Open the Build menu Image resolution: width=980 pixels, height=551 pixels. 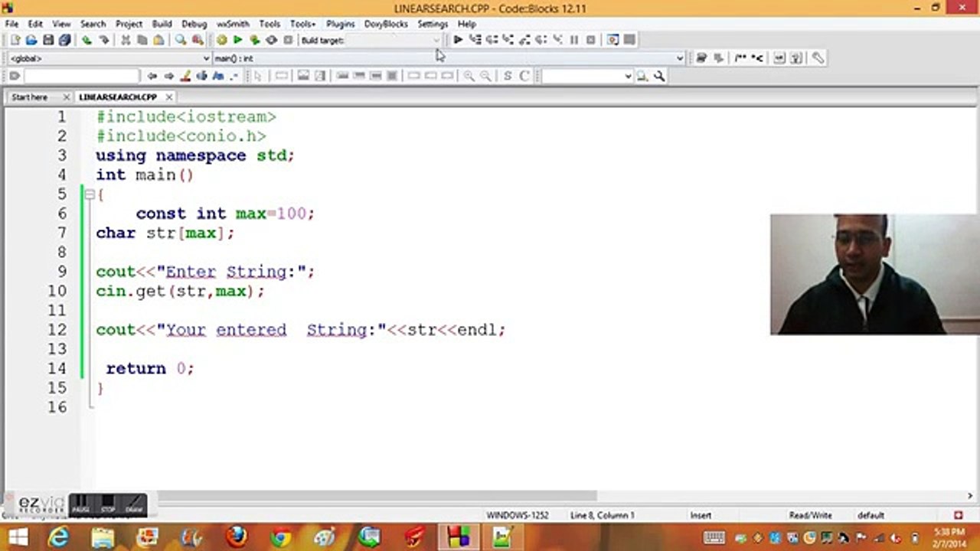click(x=162, y=24)
